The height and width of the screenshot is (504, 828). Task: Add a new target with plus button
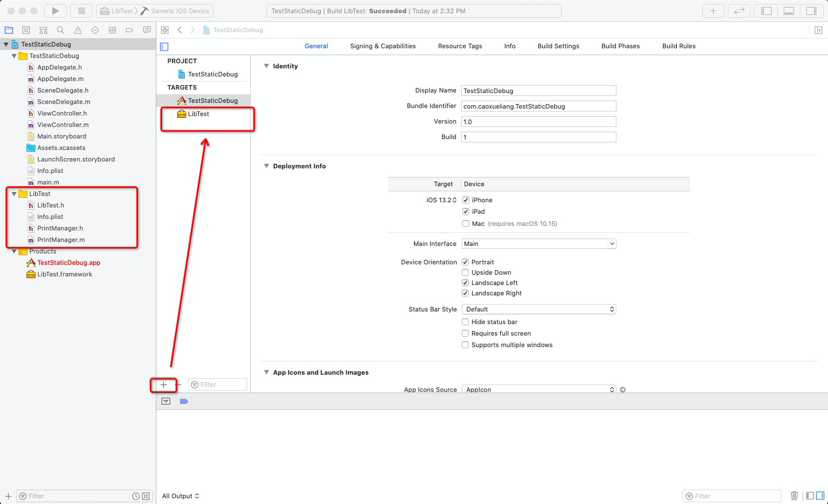(x=164, y=384)
